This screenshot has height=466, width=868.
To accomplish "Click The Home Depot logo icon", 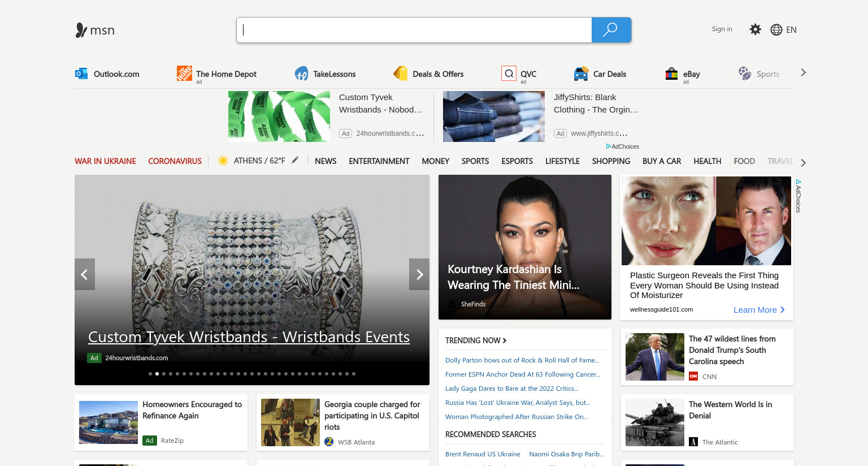I will coord(184,73).
